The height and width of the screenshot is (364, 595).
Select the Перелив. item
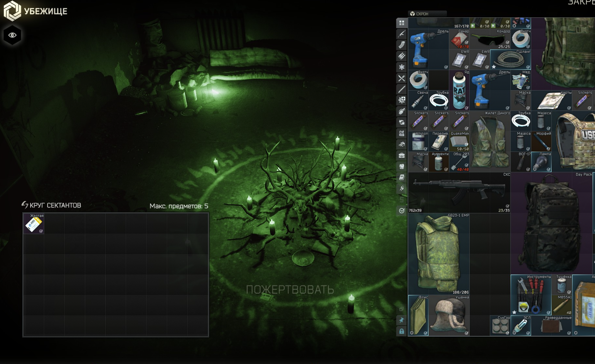coord(439,141)
